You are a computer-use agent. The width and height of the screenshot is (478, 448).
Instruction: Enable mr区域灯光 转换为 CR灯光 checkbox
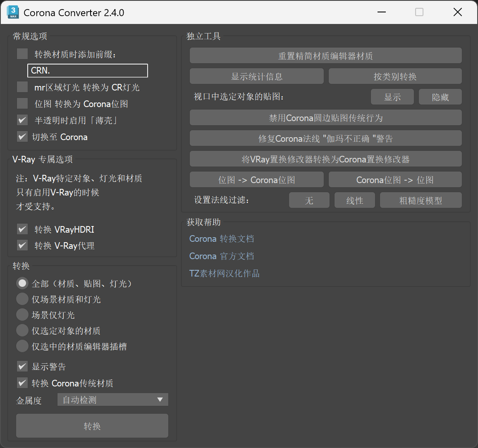coord(22,87)
